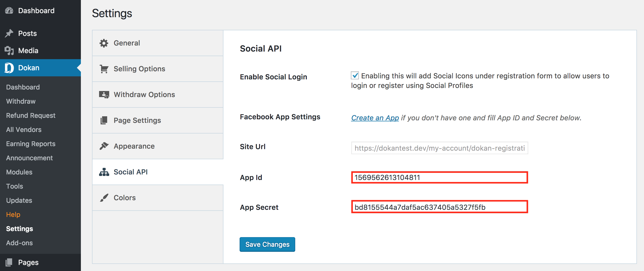Image resolution: width=644 pixels, height=271 pixels.
Task: Click the Media icon in sidebar
Action: [9, 51]
